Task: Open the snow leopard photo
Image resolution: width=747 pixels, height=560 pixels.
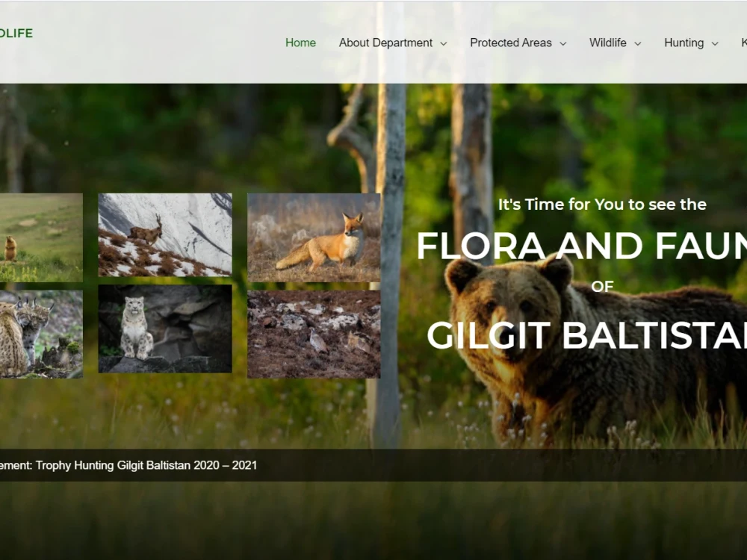Action: (x=165, y=329)
